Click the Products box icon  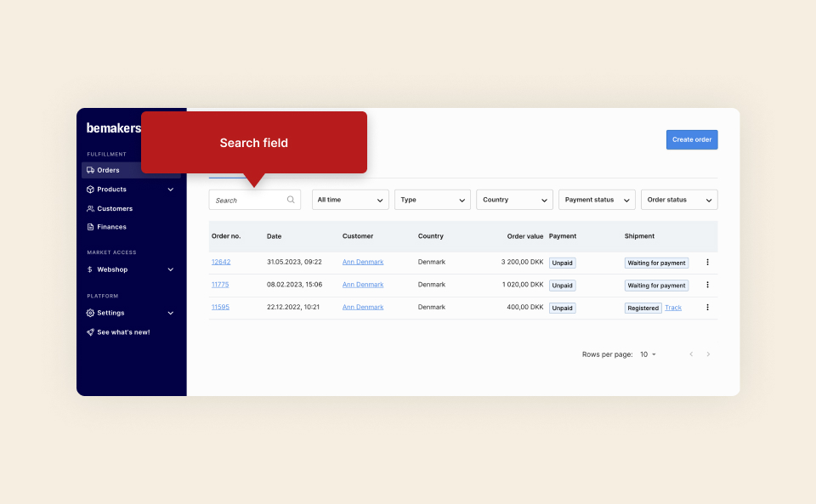tap(91, 190)
